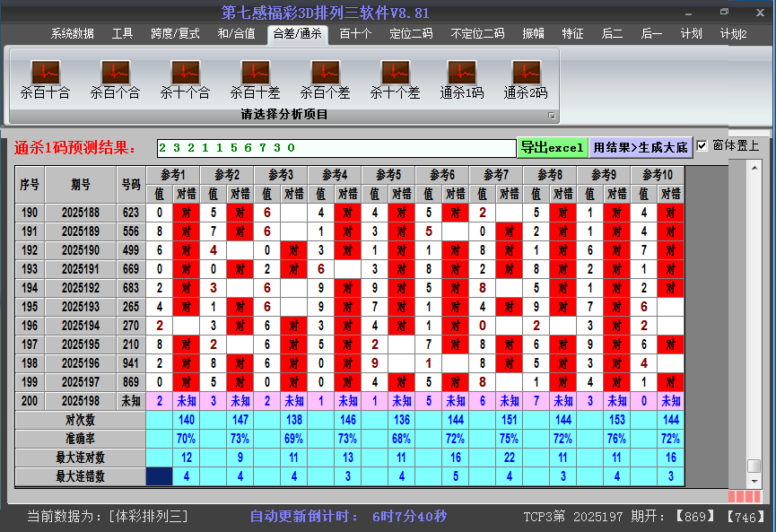This screenshot has width=776, height=532.
Task: Click the 号码 cell showing 941
Action: click(x=131, y=363)
